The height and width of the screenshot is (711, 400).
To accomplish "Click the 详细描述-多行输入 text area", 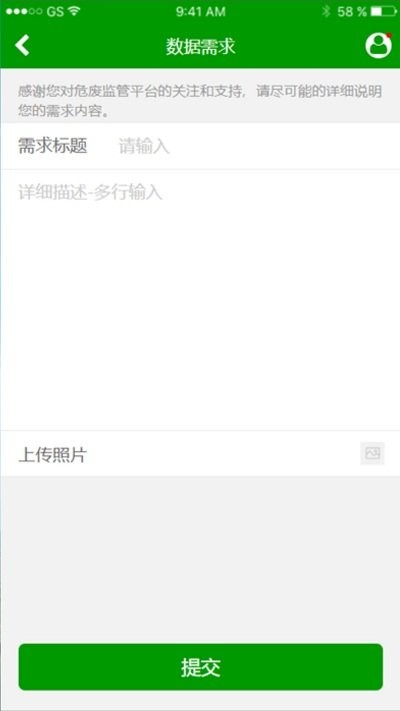I will (200, 300).
